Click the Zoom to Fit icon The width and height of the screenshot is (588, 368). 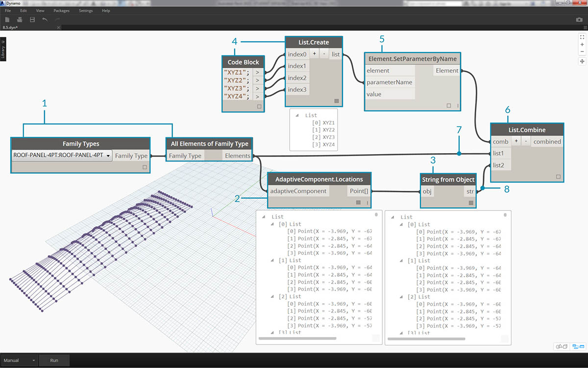tap(582, 37)
